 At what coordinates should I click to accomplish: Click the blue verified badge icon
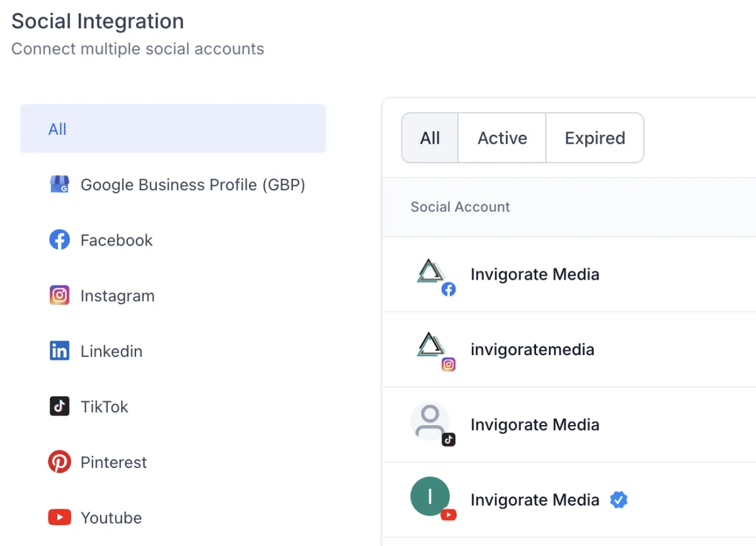tap(619, 500)
